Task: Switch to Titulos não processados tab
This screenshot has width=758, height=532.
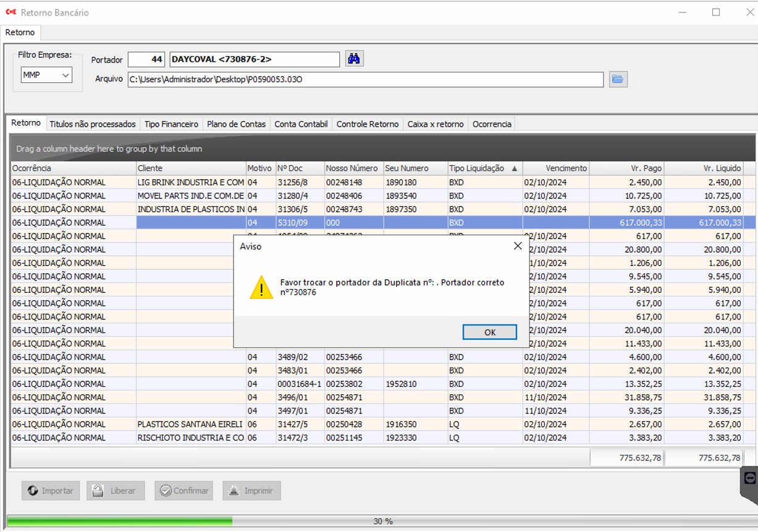Action: point(92,124)
